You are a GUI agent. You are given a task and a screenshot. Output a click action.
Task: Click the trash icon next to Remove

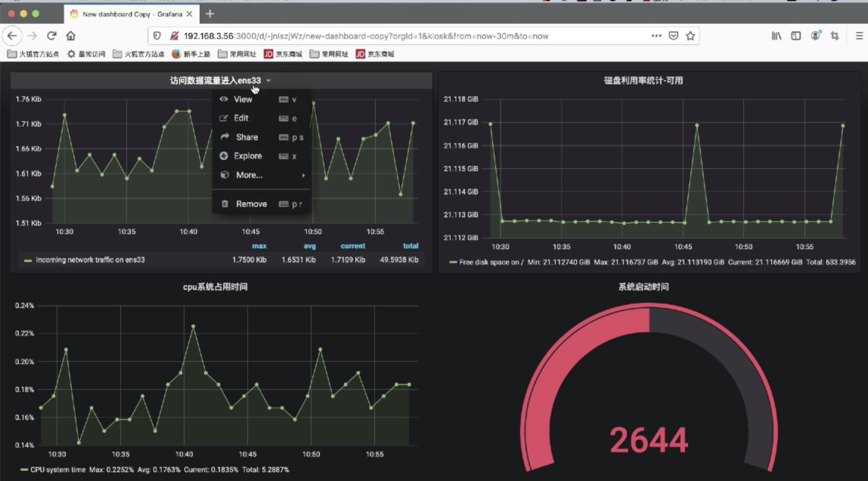coord(225,204)
